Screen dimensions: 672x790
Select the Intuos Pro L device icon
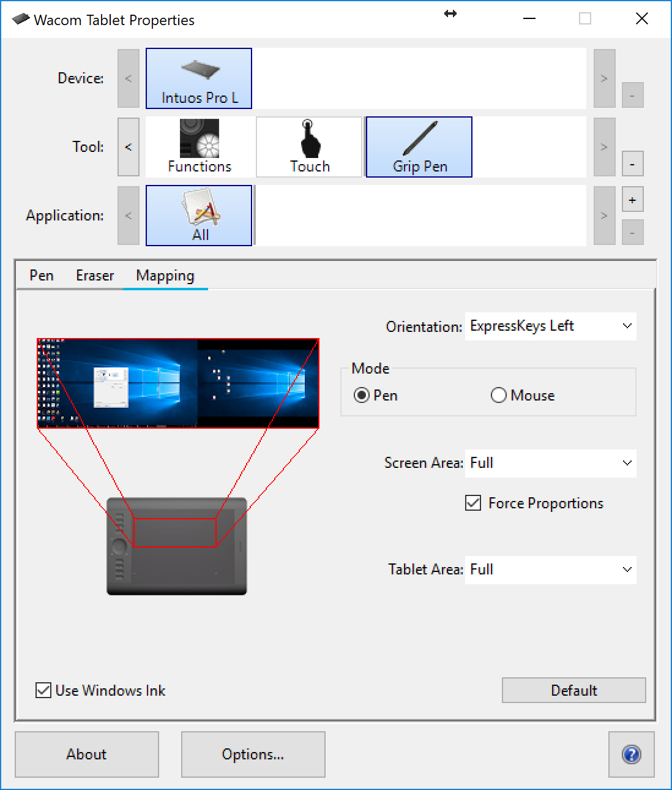[x=199, y=78]
